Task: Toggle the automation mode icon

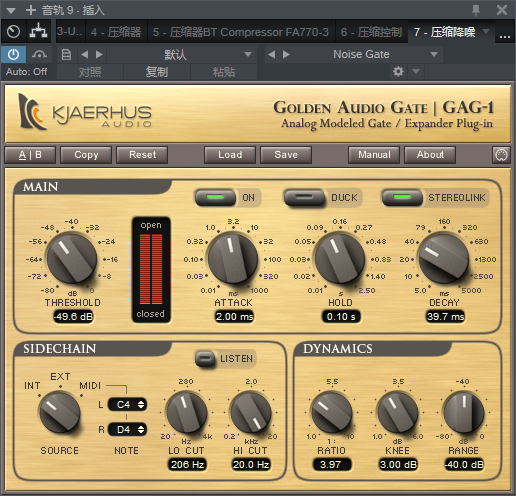Action: pos(39,54)
